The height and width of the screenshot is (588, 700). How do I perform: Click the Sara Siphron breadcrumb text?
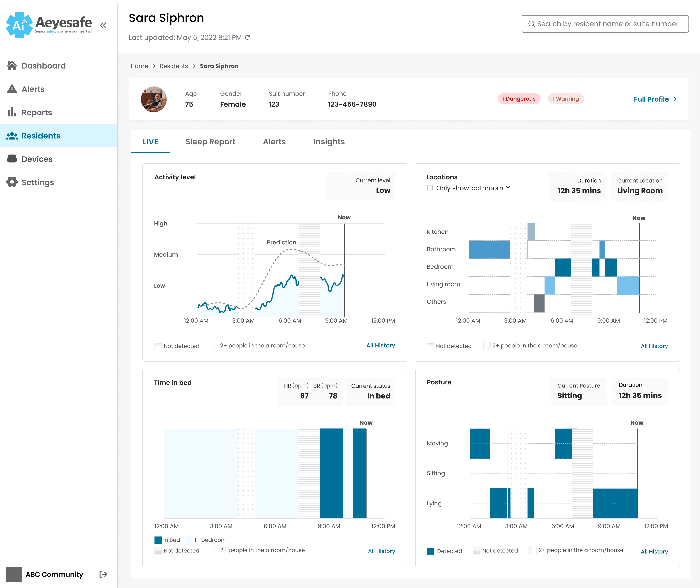coord(219,66)
